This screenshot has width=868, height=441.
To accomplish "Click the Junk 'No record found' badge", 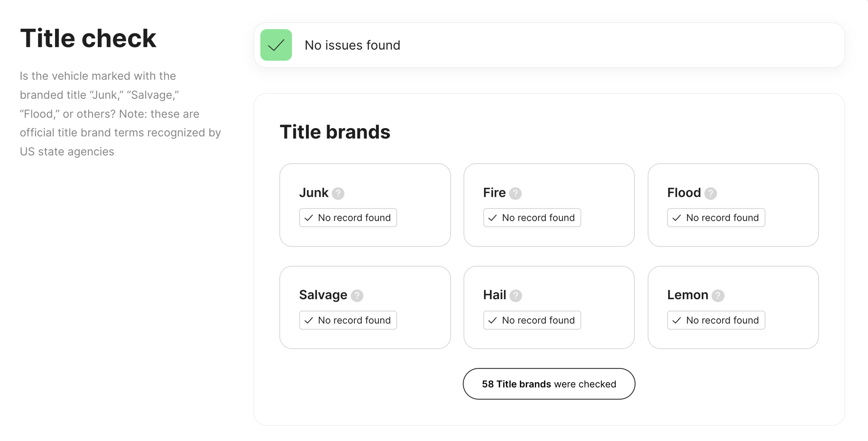I will (x=348, y=218).
